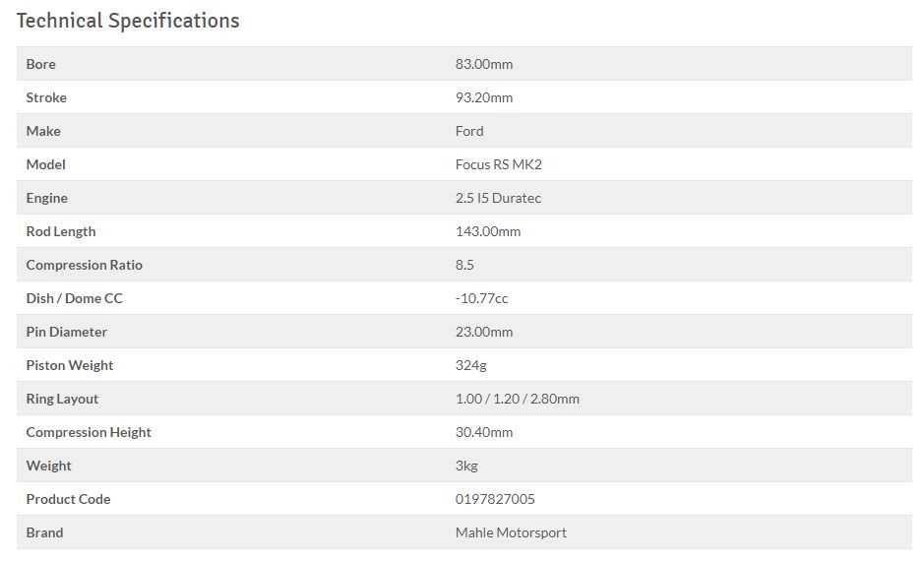Select the Focus RS MK2 model text

[499, 165]
